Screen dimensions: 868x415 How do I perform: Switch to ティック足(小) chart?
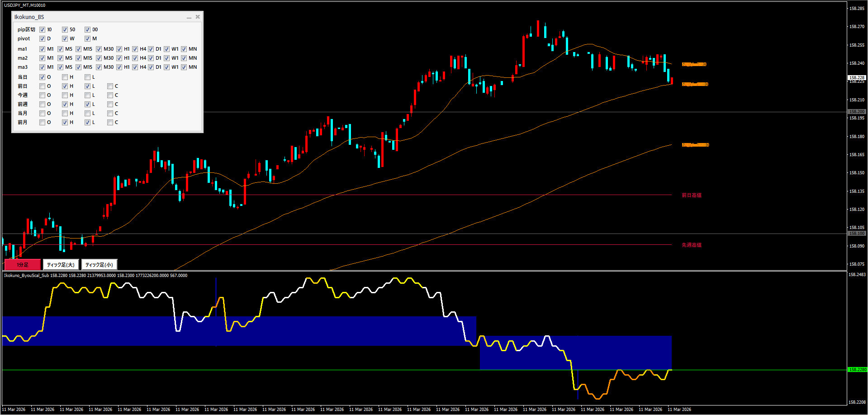(99, 264)
